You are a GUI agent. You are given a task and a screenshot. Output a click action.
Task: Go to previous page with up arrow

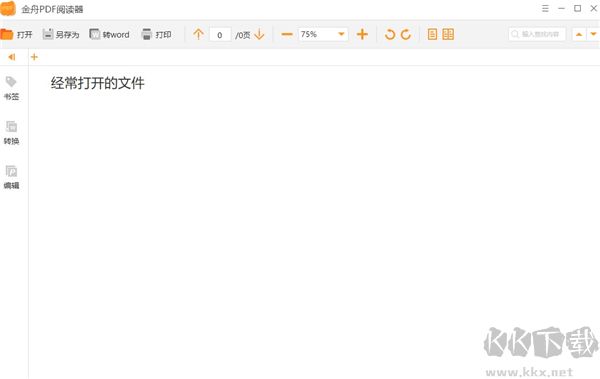click(198, 34)
